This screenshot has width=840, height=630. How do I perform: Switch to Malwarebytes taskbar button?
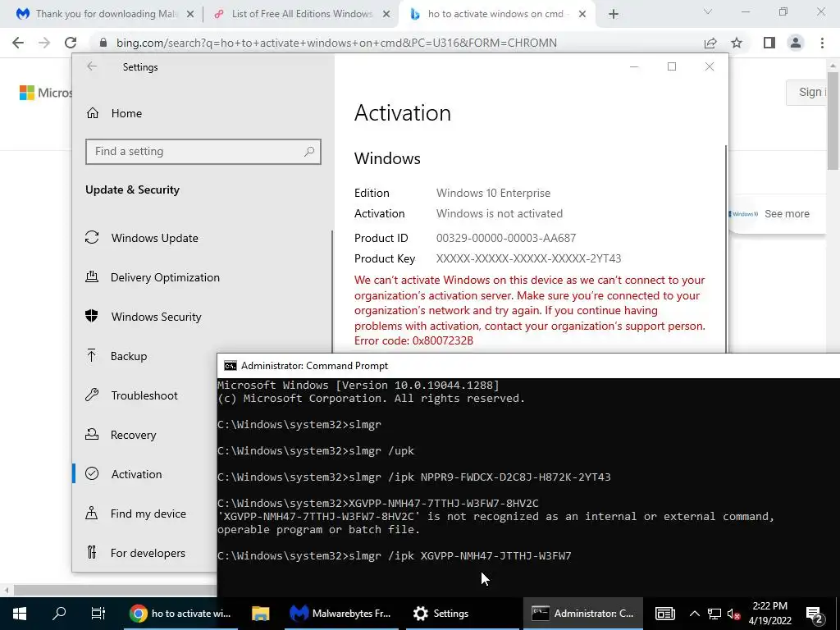[x=341, y=614]
